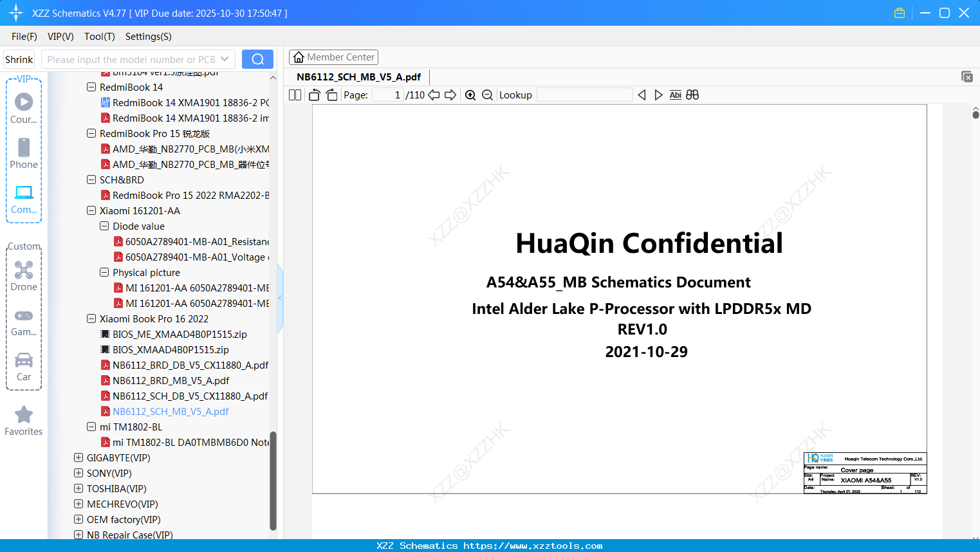
Task: Click the Page number field
Action: click(x=388, y=95)
